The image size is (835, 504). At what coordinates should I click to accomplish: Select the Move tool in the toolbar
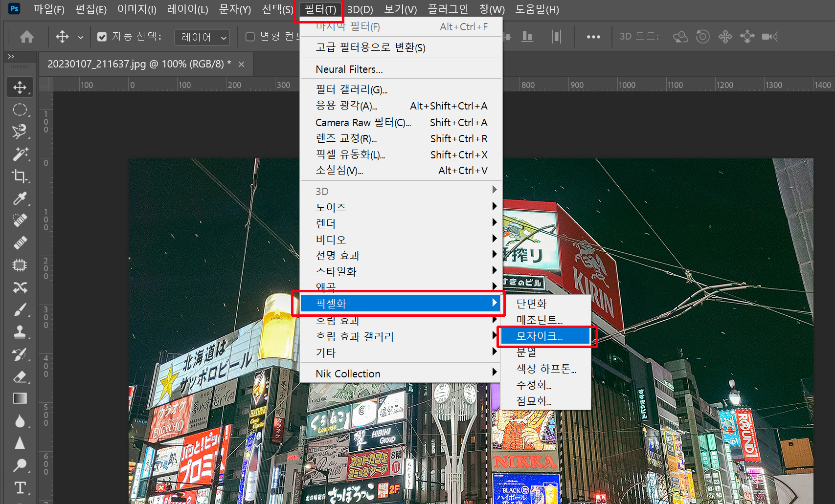[20, 87]
